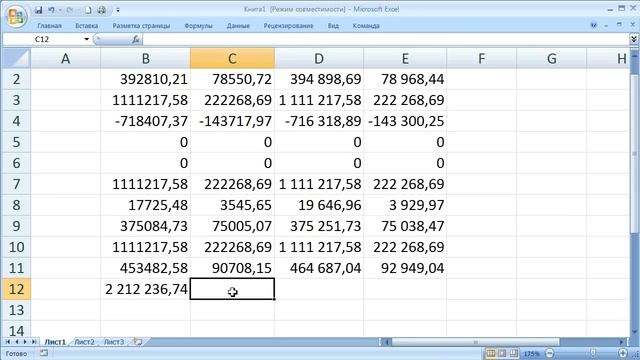
Task: Click the Insert Function fx button
Action: (x=136, y=39)
